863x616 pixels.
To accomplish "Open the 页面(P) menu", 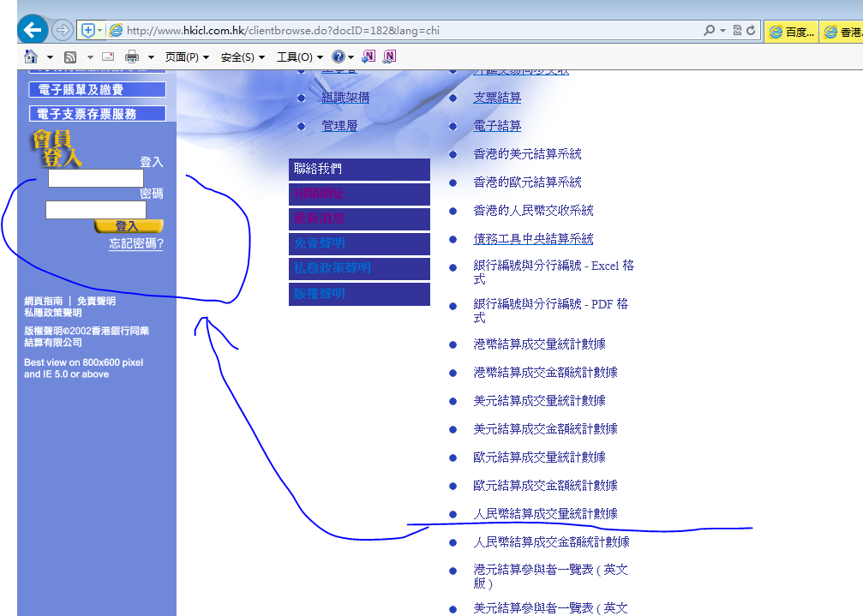I will click(x=187, y=57).
